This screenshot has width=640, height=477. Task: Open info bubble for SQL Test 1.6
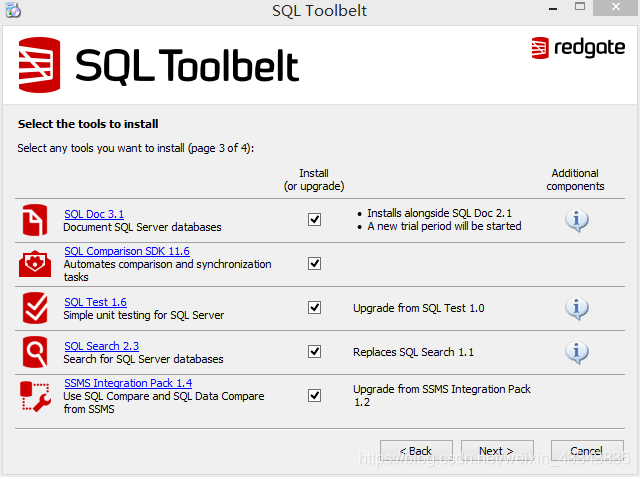click(x=576, y=308)
